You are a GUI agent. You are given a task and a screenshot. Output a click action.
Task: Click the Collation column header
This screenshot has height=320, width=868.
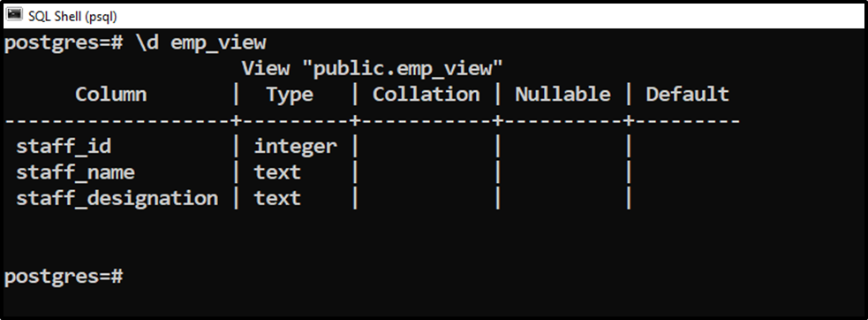[x=426, y=95]
